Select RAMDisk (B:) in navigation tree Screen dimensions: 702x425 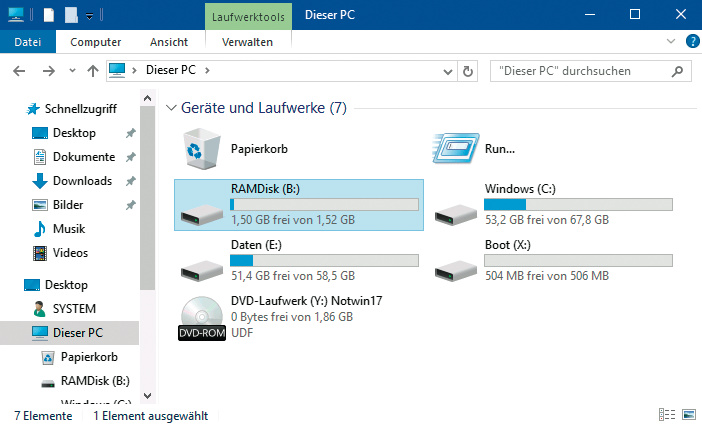click(95, 381)
